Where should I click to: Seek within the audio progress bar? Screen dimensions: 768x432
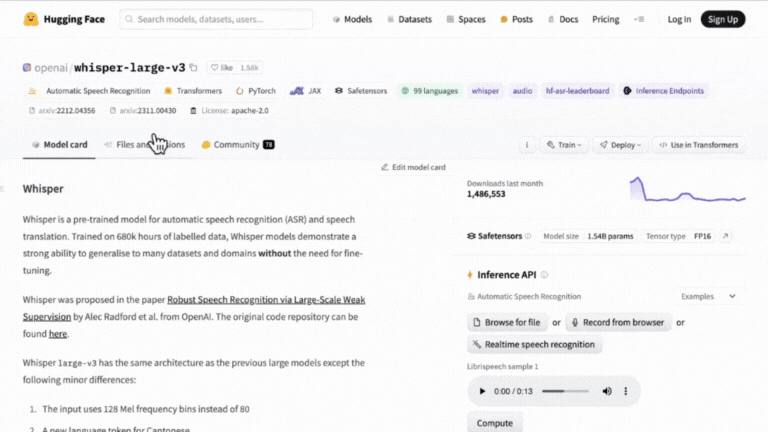(x=566, y=391)
